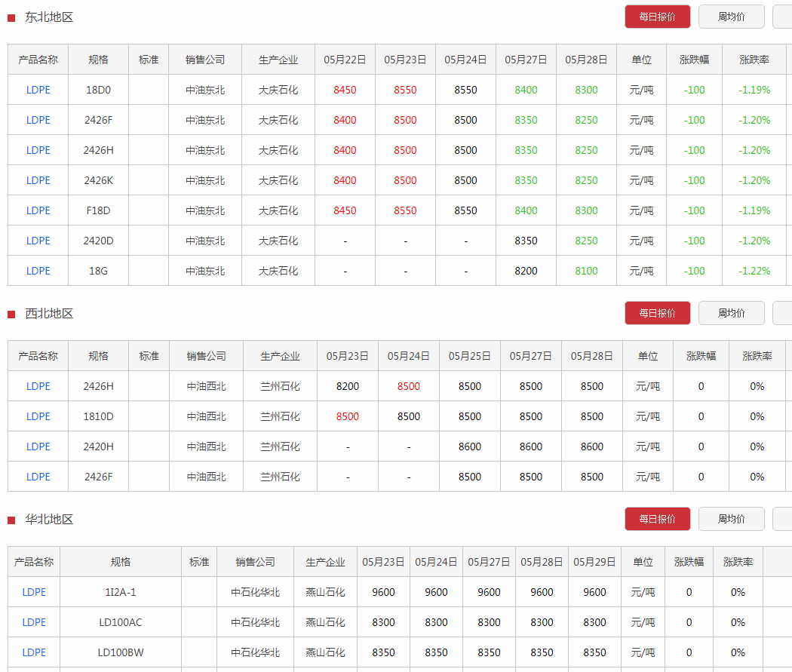Click LDPE link in the LD100BW row
This screenshot has width=792, height=672.
click(34, 652)
